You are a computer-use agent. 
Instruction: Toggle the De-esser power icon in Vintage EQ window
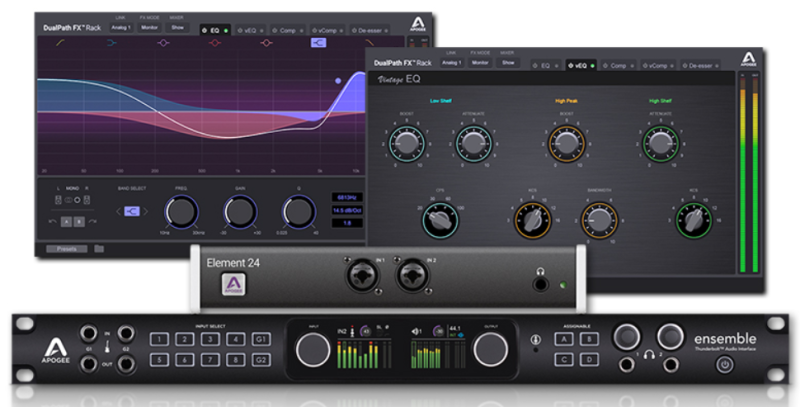tap(685, 66)
